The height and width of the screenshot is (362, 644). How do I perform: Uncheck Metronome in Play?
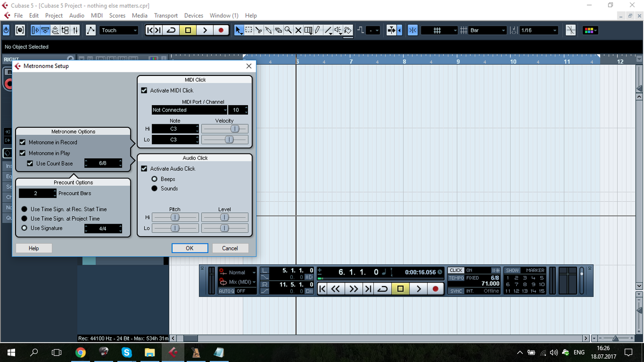(x=23, y=153)
